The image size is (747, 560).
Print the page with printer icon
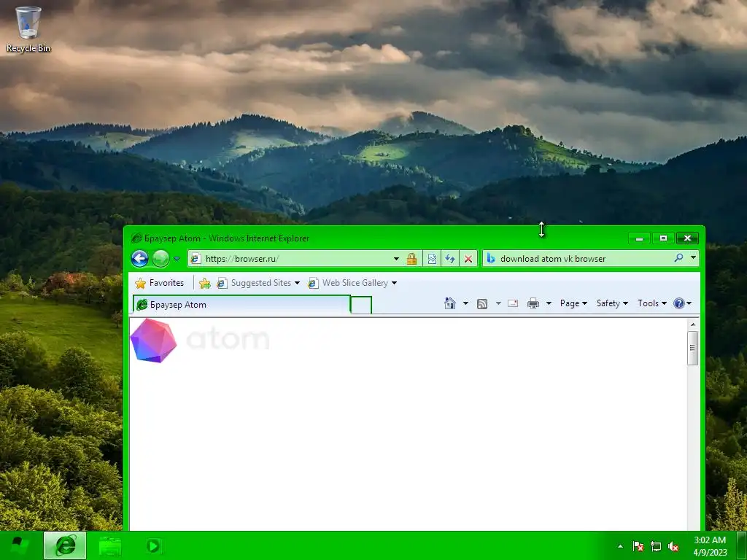[x=533, y=303]
